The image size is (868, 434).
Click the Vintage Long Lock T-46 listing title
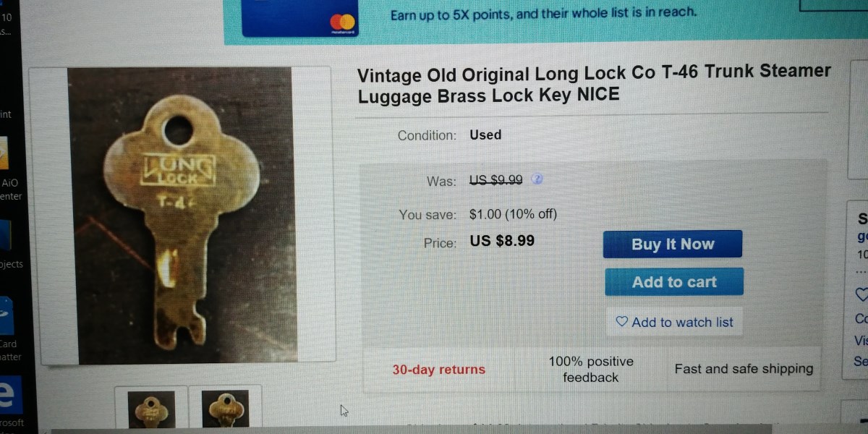593,83
